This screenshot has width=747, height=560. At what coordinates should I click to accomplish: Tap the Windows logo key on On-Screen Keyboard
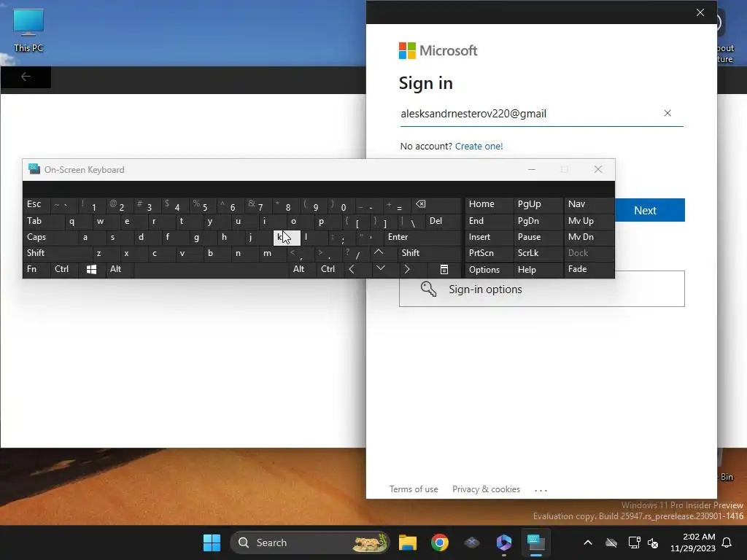[91, 270]
